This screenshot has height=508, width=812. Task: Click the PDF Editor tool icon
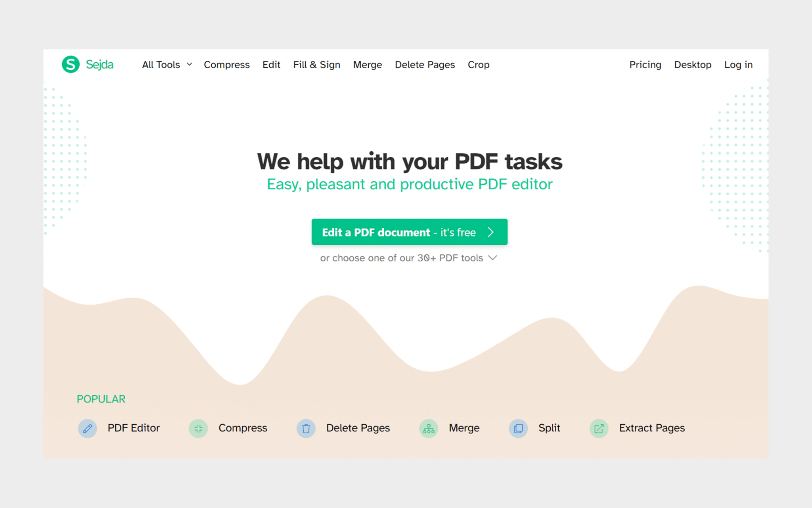tap(86, 428)
